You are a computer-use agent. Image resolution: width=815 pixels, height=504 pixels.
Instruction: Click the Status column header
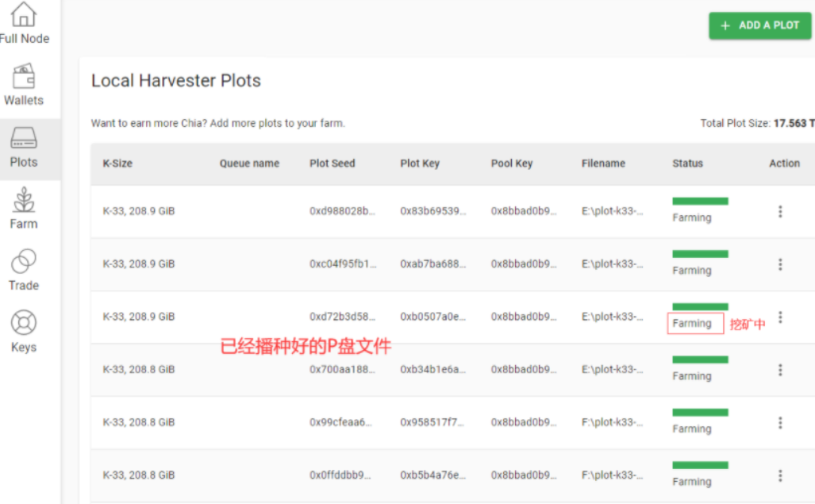click(x=688, y=164)
